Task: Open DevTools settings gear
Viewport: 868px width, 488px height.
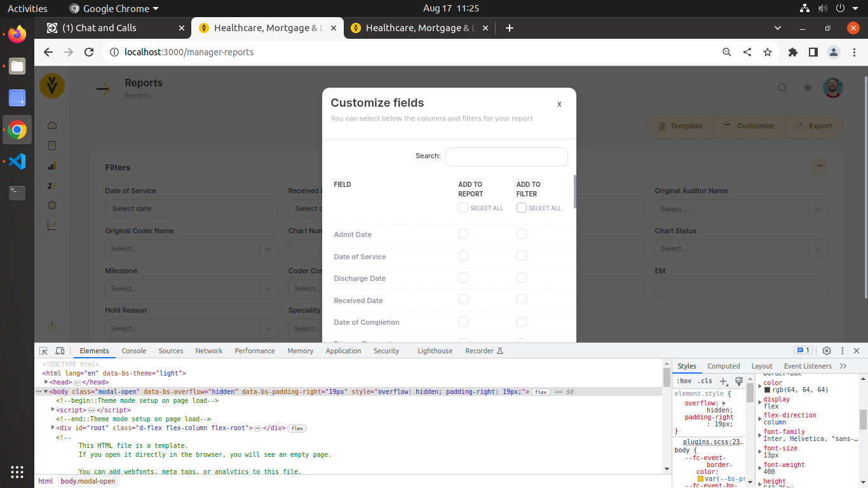Action: [827, 351]
